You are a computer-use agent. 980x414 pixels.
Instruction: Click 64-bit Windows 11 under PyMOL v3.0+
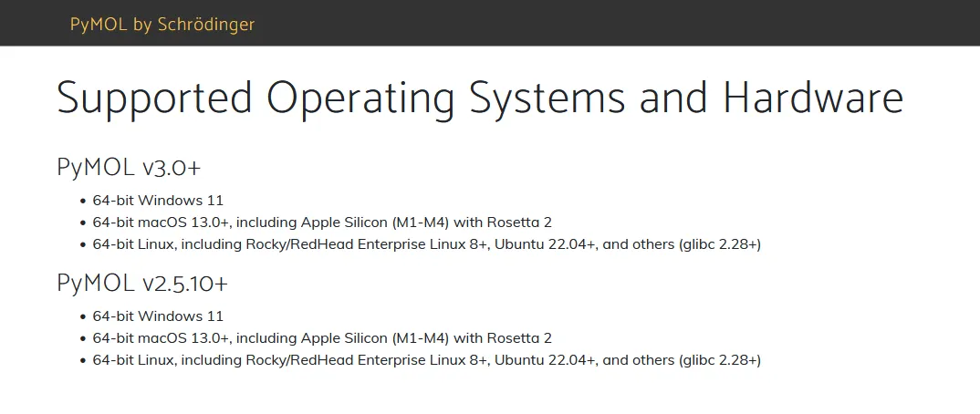click(x=158, y=201)
